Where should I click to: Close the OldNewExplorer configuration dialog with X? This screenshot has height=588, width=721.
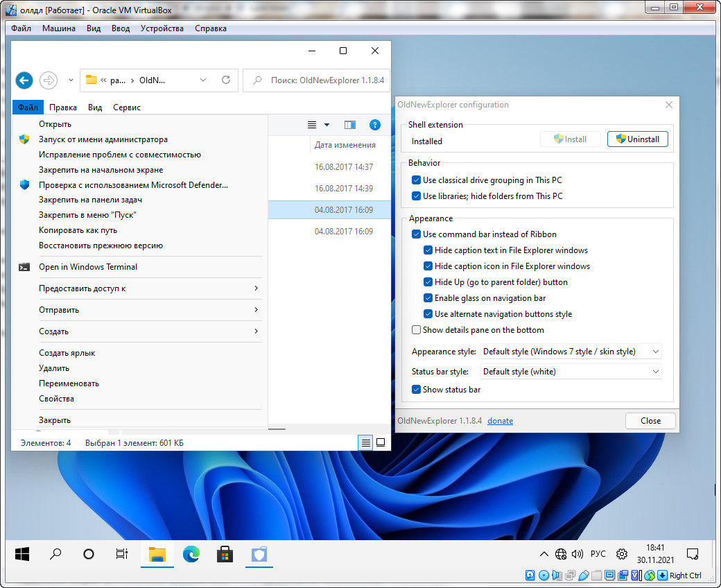pyautogui.click(x=668, y=105)
